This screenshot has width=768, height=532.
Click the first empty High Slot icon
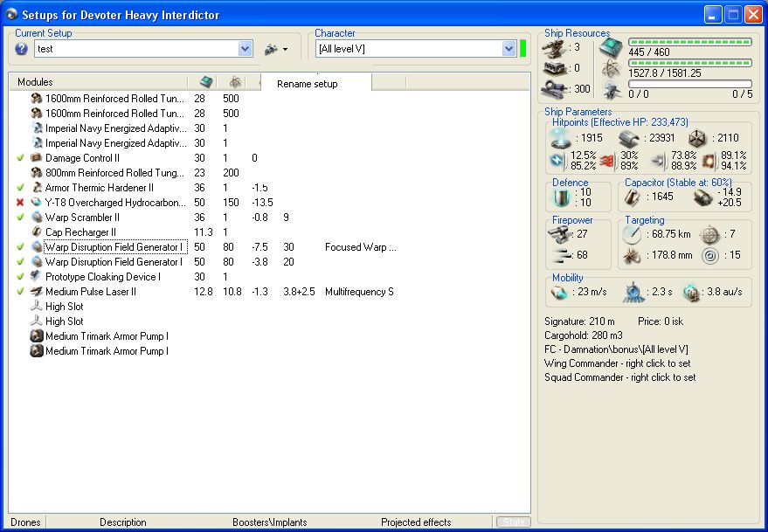tap(36, 306)
